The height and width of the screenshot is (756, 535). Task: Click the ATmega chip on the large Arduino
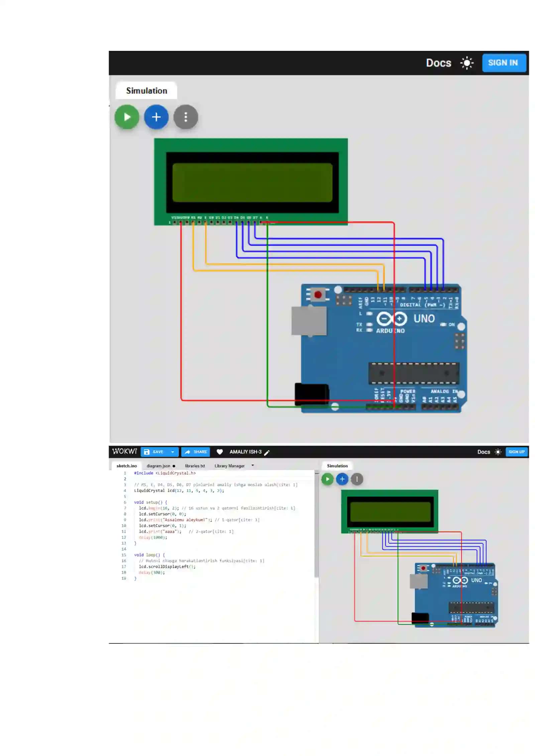tap(414, 373)
